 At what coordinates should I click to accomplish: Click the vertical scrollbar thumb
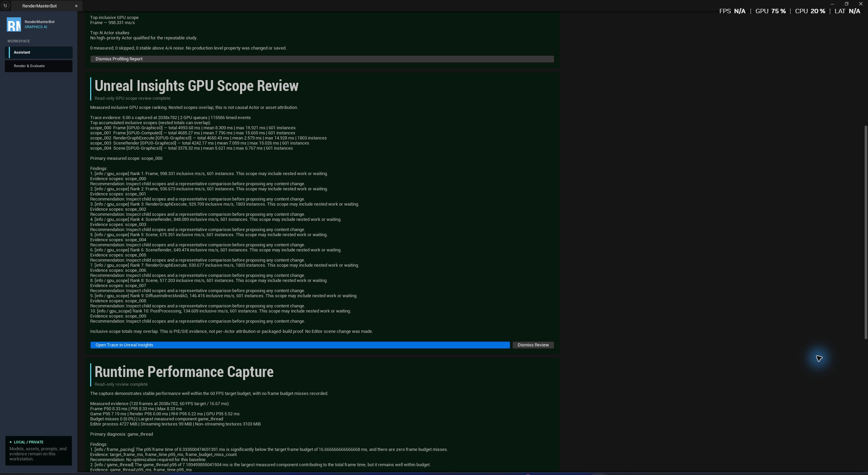866,232
